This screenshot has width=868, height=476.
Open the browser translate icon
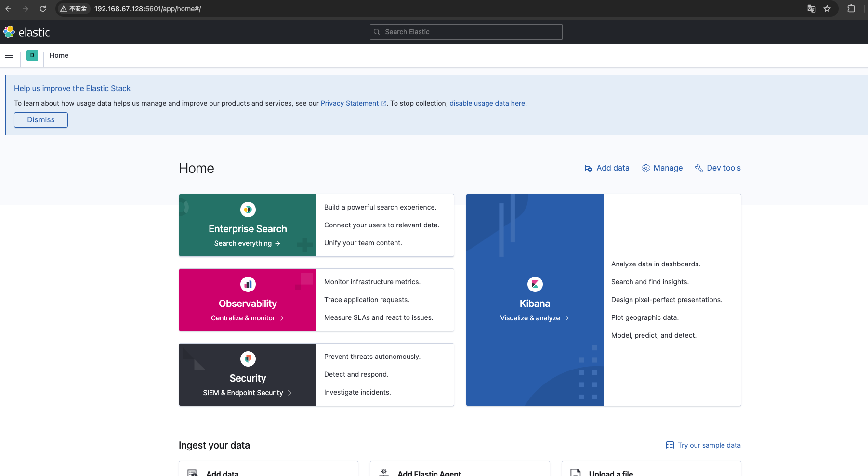812,9
